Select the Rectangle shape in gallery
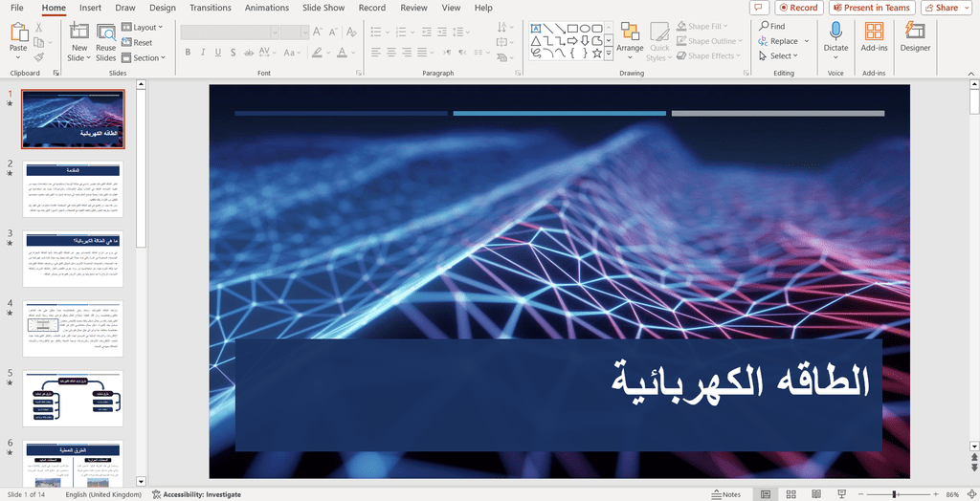 (572, 28)
